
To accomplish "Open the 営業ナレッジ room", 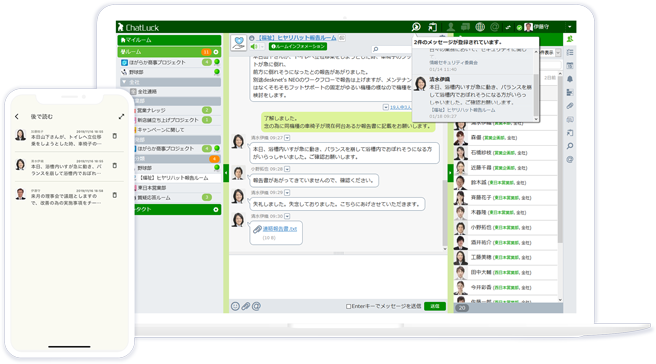I will click(x=151, y=110).
